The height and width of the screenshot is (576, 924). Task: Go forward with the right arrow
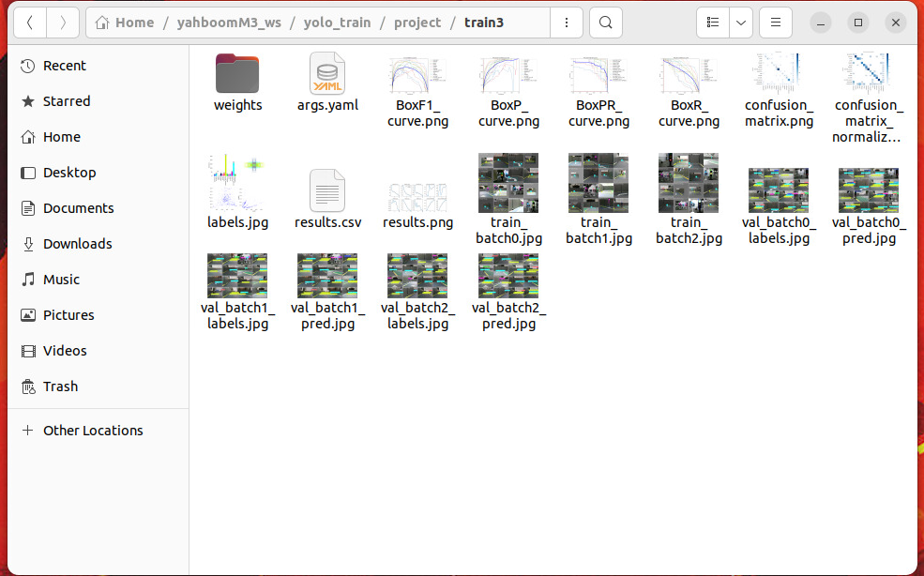tap(63, 23)
